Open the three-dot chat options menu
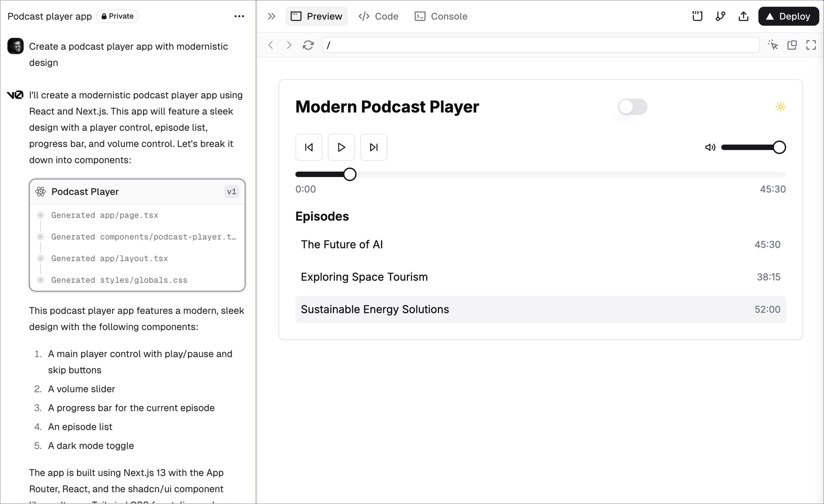The height and width of the screenshot is (504, 824). coord(239,16)
